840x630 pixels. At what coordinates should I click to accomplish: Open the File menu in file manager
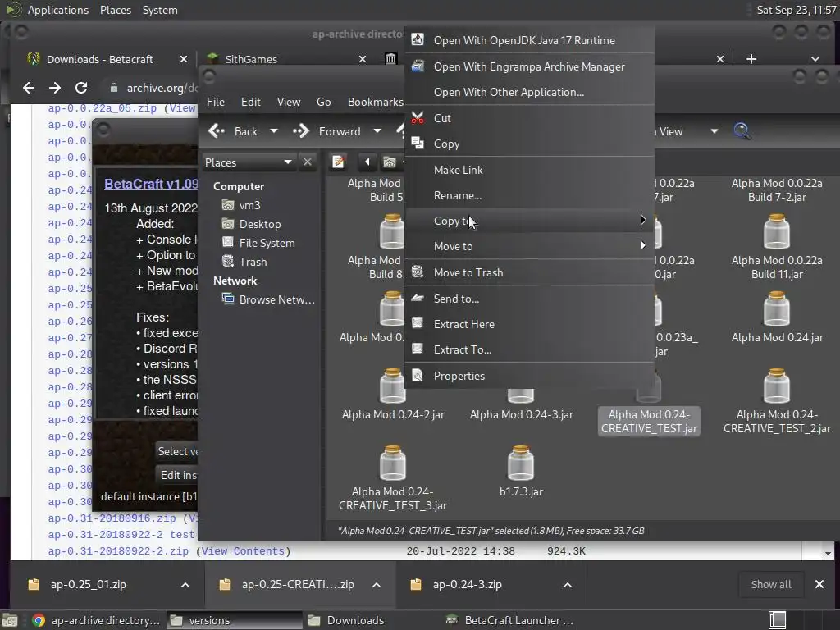click(216, 102)
